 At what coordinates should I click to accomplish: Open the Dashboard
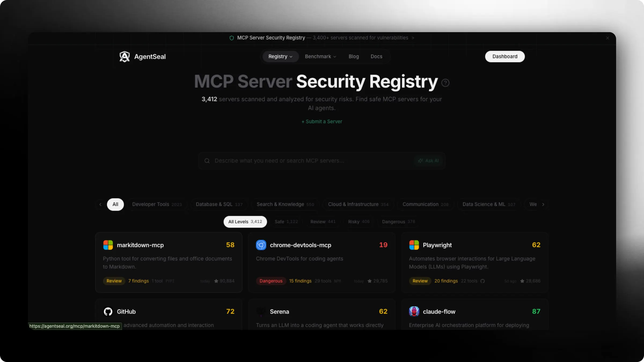click(505, 57)
